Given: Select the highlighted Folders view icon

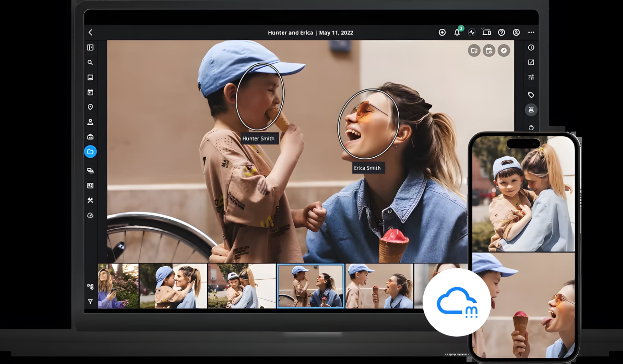Looking at the screenshot, I should coord(90,151).
